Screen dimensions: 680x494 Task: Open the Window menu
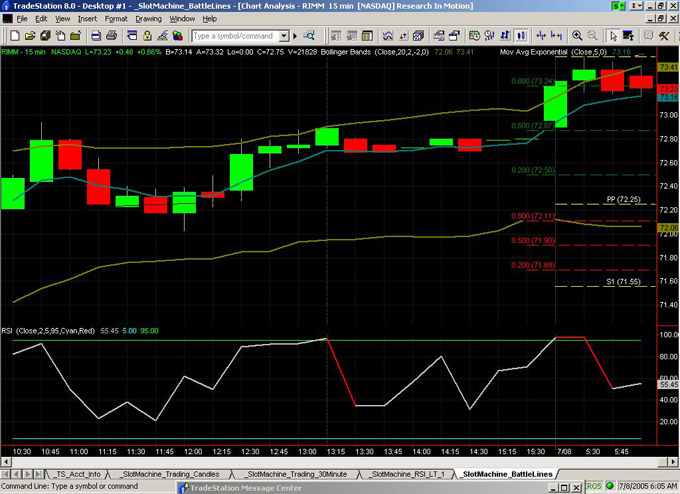[x=182, y=19]
